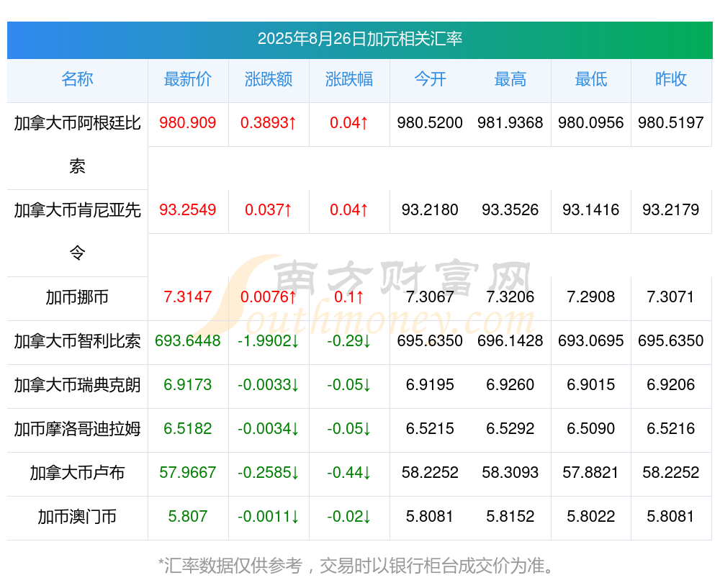
Task: Click high value 5.8152
Action: (x=510, y=517)
